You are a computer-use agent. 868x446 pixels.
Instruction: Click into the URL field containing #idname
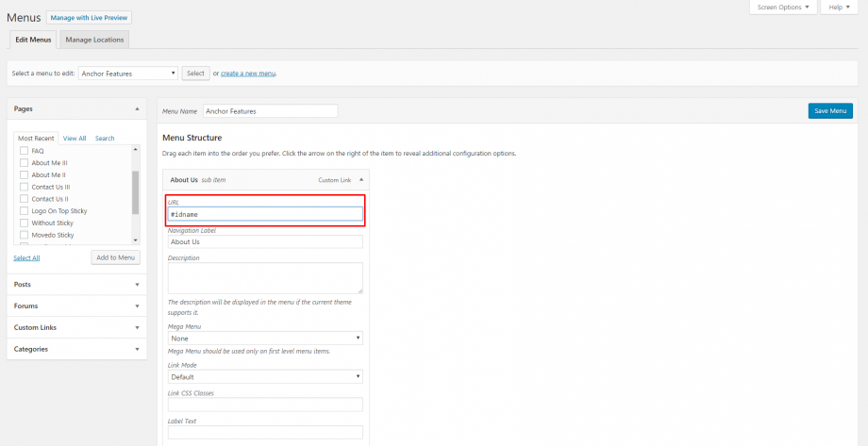[265, 214]
